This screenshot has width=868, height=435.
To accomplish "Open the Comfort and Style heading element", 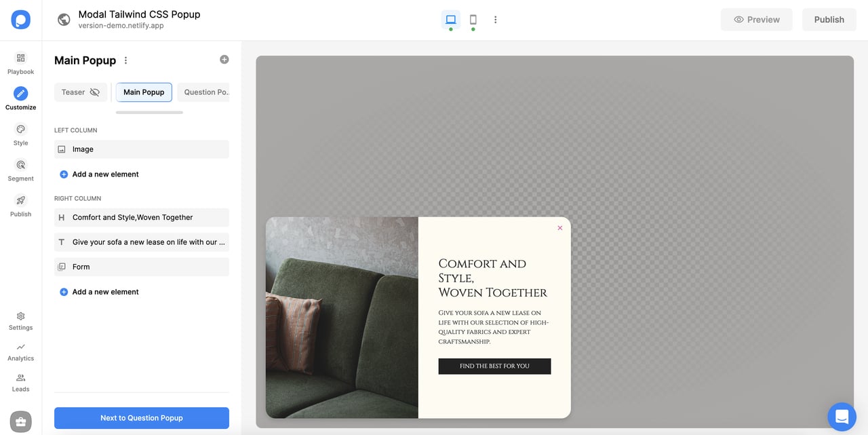I will click(142, 217).
